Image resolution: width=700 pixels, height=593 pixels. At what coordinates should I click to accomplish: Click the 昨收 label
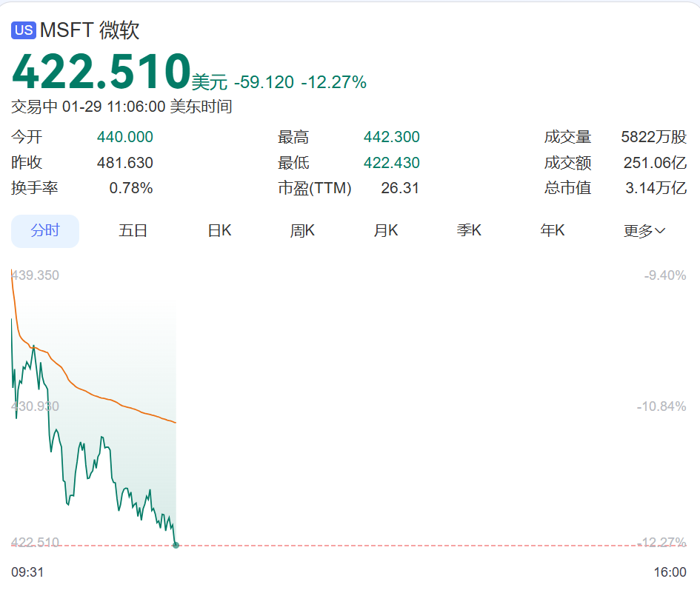tap(27, 162)
